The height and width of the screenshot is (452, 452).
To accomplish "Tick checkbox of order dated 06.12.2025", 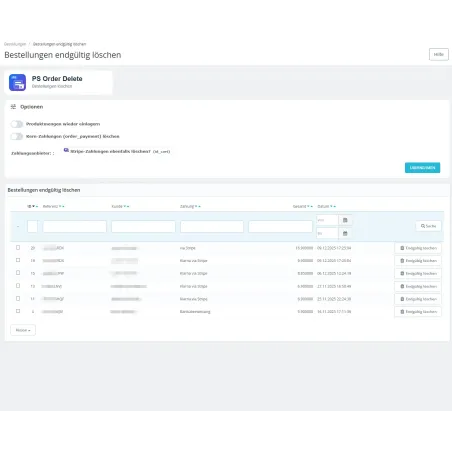I will click(x=18, y=273).
